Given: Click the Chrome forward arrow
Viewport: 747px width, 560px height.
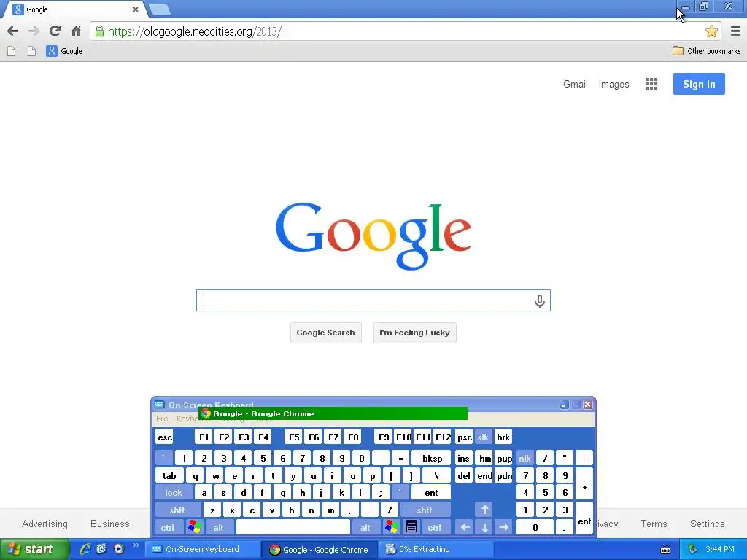Looking at the screenshot, I should (34, 31).
